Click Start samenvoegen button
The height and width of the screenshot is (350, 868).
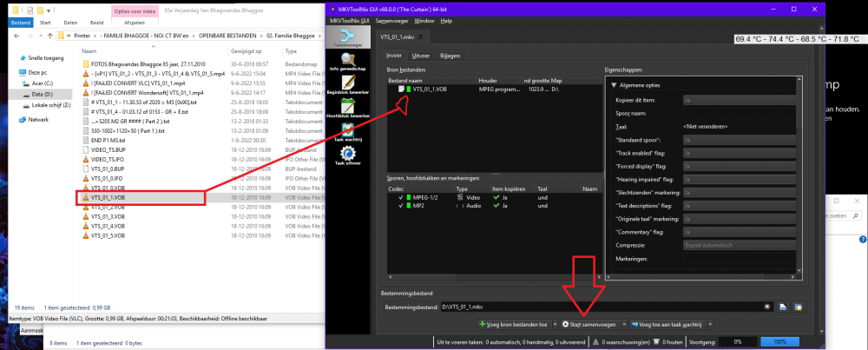589,325
